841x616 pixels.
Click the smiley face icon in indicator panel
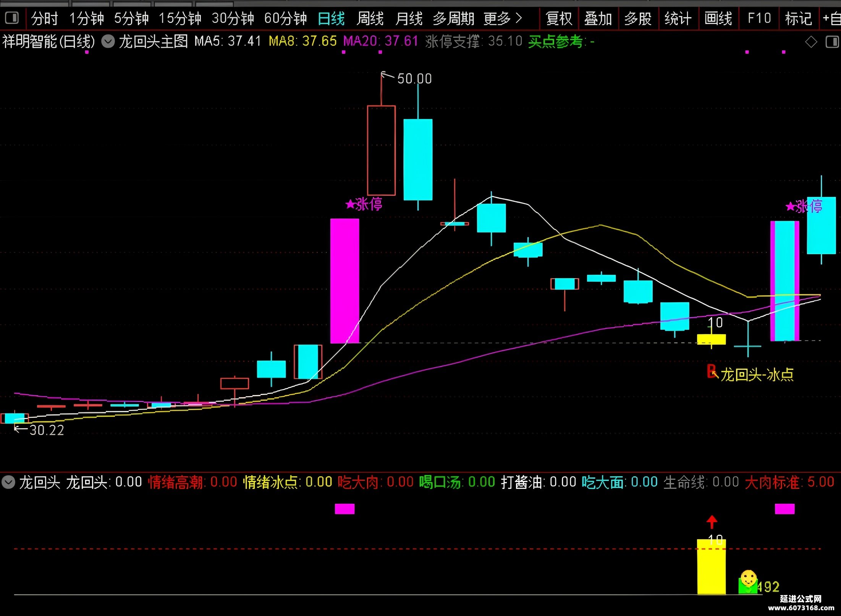click(x=749, y=578)
